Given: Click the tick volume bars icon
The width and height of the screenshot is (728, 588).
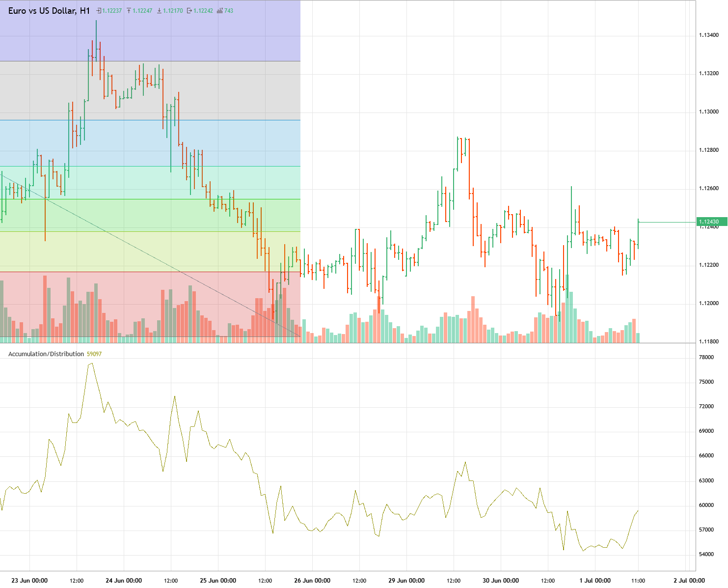Looking at the screenshot, I should click(220, 11).
